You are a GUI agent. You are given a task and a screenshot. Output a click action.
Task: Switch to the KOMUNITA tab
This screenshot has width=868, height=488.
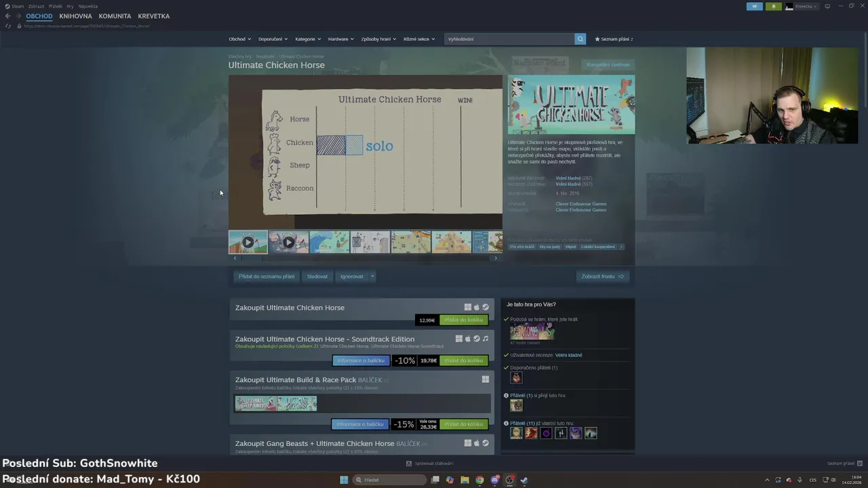pyautogui.click(x=115, y=16)
